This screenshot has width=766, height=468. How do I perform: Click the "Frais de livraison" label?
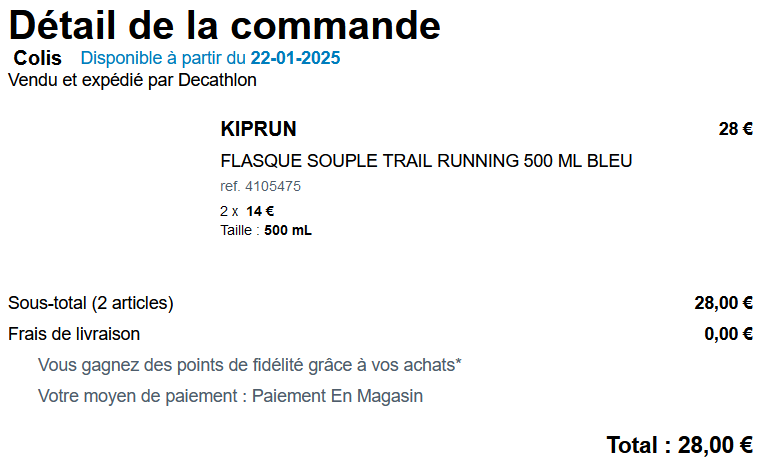(x=74, y=334)
